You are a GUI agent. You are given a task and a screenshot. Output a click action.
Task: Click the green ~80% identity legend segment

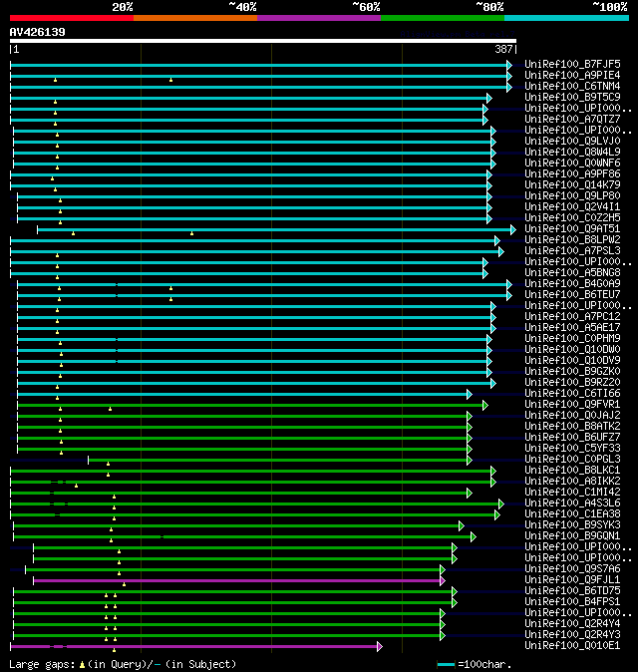click(443, 18)
